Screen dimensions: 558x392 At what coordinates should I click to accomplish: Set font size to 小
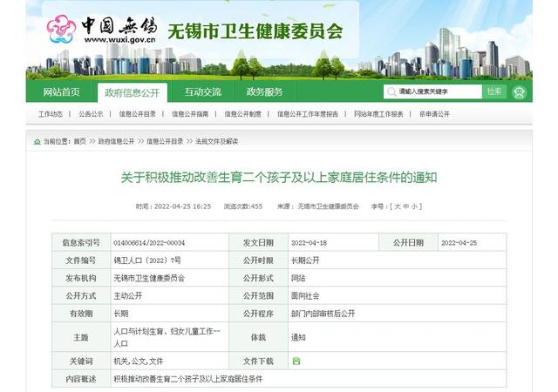[x=417, y=206]
